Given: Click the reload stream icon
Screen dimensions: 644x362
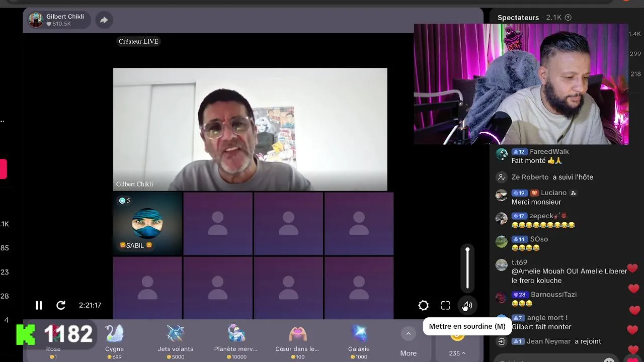Looking at the screenshot, I should coord(61,305).
